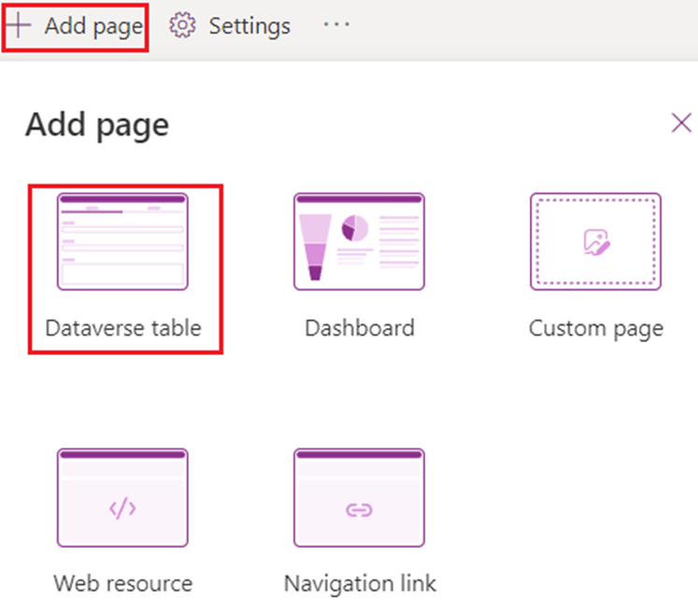The height and width of the screenshot is (616, 698).
Task: Click the Dataverse table label
Action: [x=123, y=328]
